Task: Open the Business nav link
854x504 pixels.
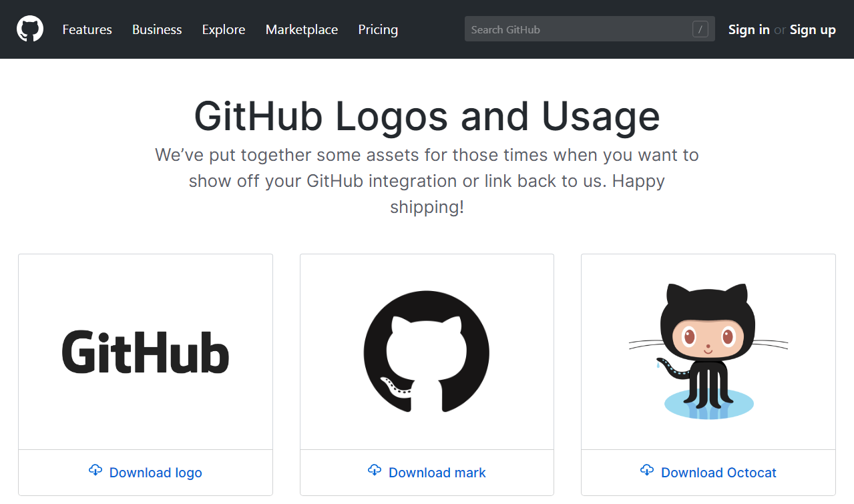Action: 157,29
